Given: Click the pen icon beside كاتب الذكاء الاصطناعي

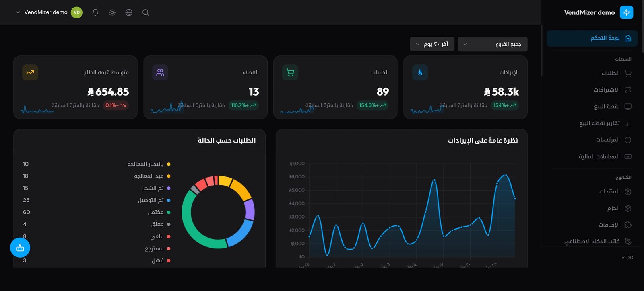Looking at the screenshot, I should [628, 241].
